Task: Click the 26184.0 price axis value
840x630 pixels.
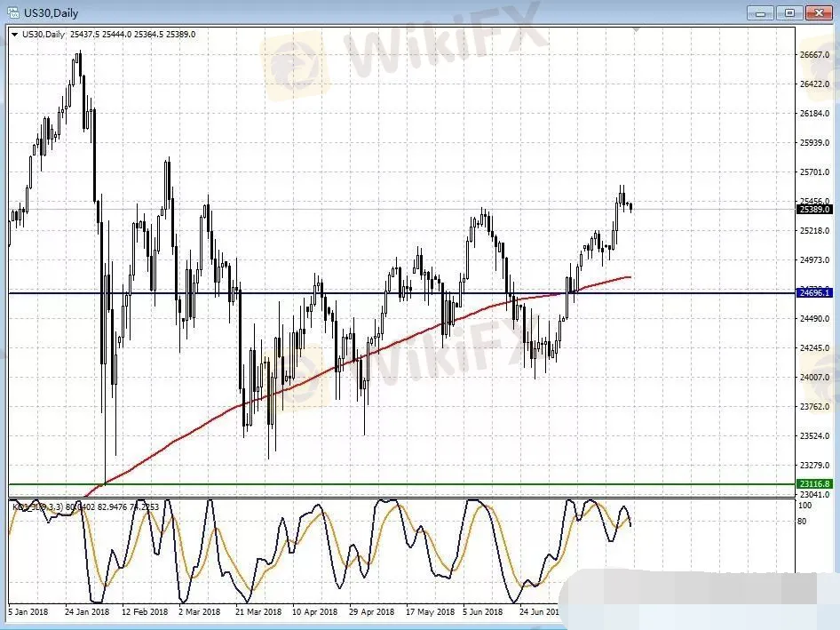Action: 814,113
